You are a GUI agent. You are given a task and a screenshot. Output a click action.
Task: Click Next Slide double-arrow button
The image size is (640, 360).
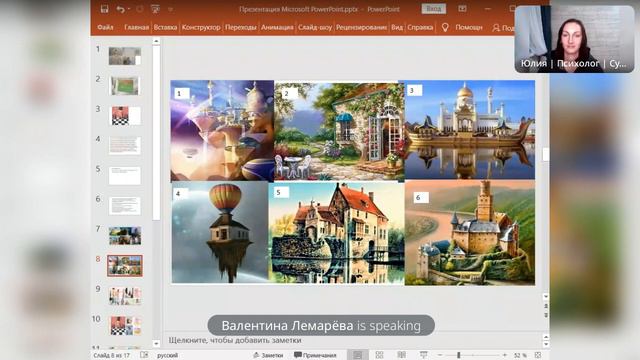[545, 315]
